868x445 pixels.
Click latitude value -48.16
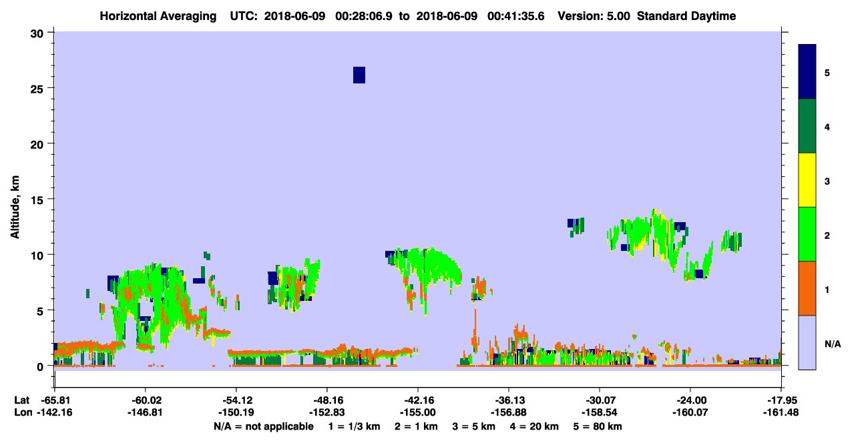coord(327,400)
